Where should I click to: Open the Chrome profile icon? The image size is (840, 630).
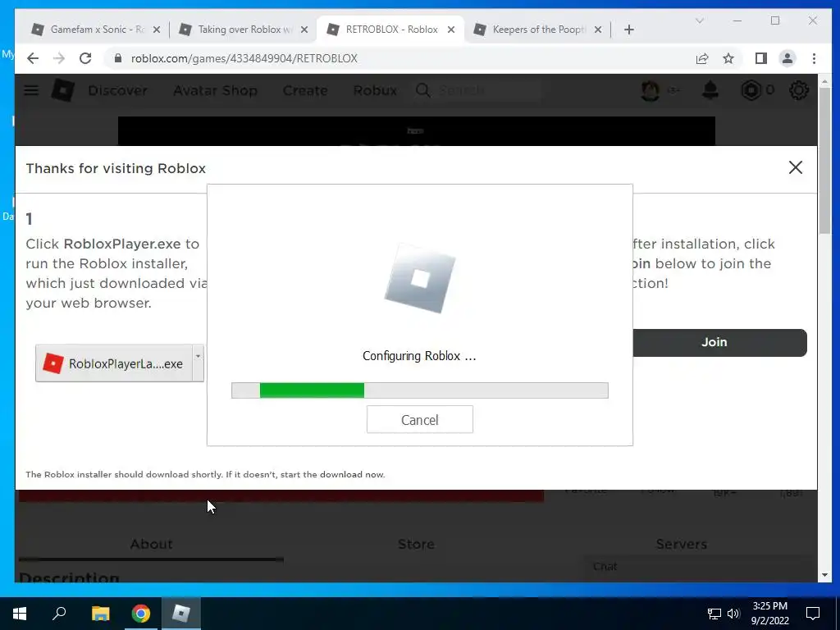[787, 58]
